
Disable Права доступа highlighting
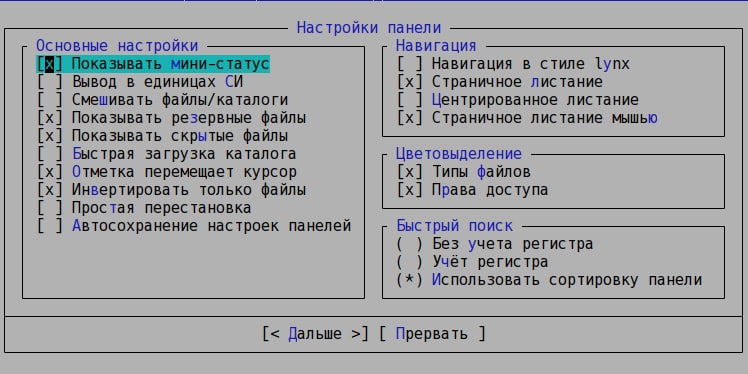click(x=472, y=190)
